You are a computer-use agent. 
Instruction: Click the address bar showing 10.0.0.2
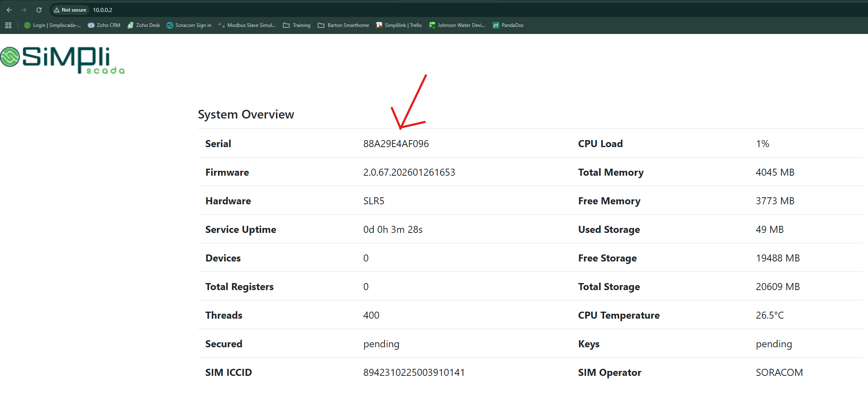pyautogui.click(x=249, y=10)
